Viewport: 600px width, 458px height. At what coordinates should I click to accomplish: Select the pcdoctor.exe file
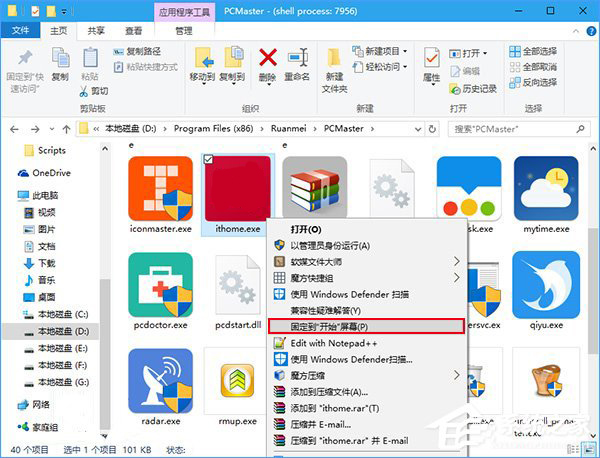(160, 291)
